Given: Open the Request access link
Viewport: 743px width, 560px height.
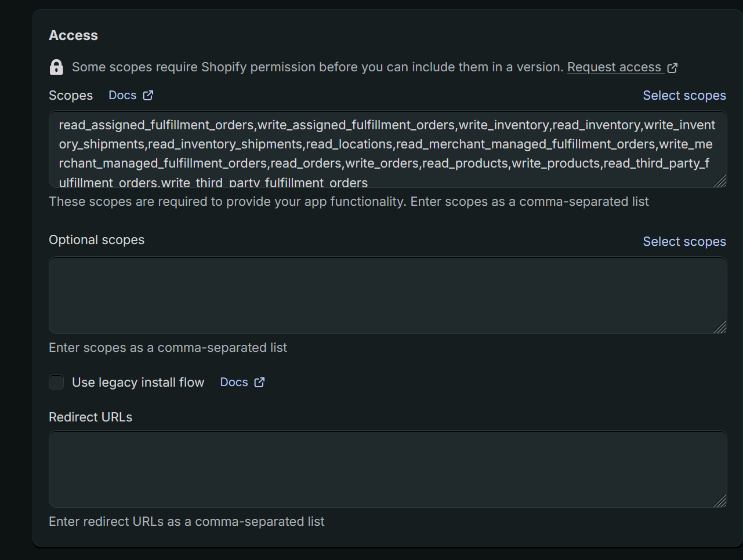Looking at the screenshot, I should pyautogui.click(x=614, y=67).
